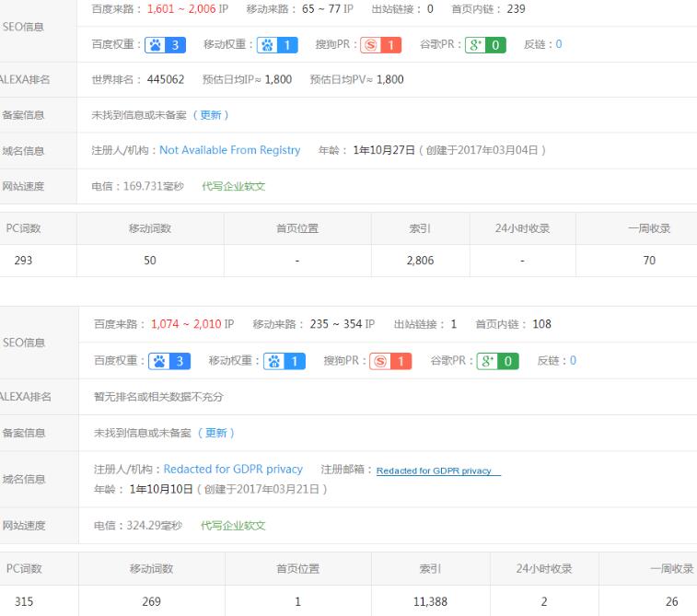Click the Google PR 0 badge in the first SEO block
The width and height of the screenshot is (697, 616).
(x=485, y=44)
